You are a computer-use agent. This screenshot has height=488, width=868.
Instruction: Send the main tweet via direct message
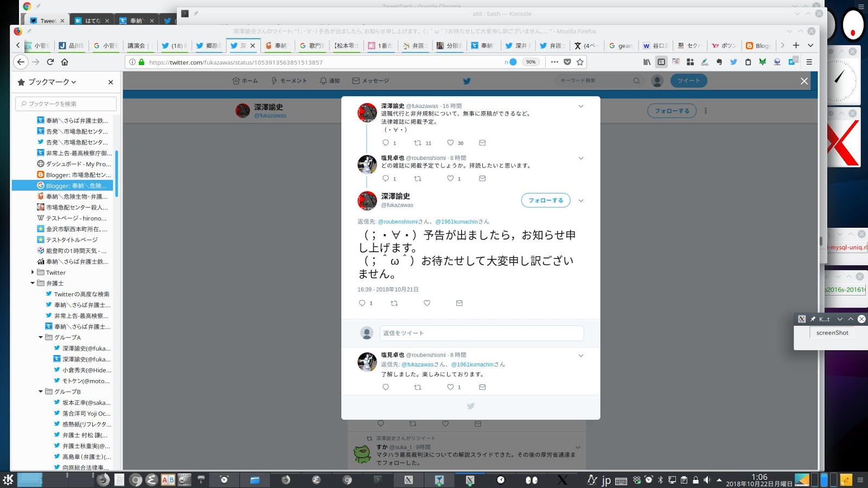click(x=459, y=303)
